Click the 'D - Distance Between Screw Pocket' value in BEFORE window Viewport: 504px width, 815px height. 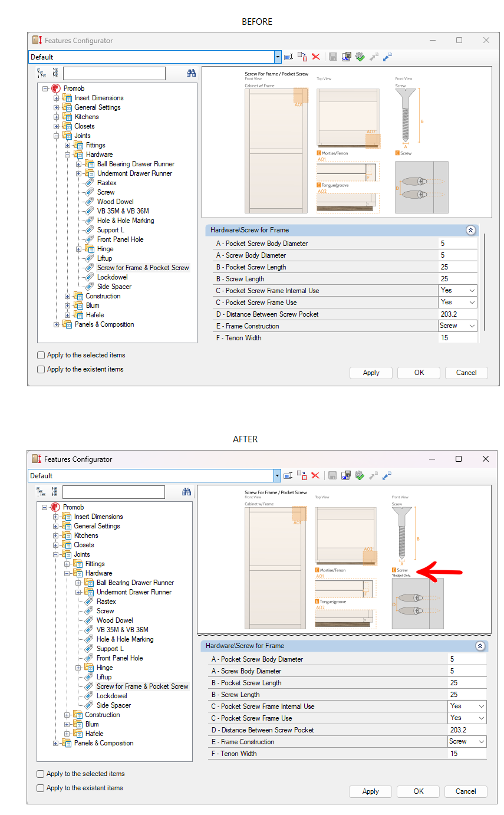tap(457, 314)
